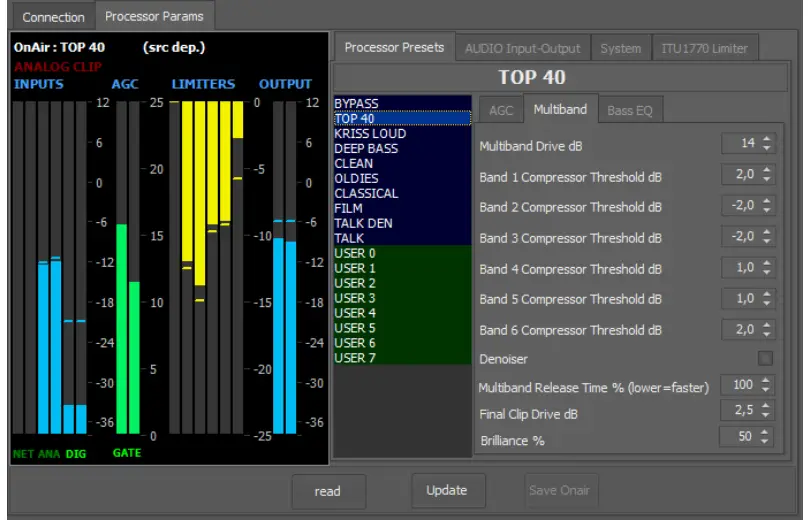Image resolution: width=808 pixels, height=520 pixels.
Task: Click the Update button
Action: [447, 490]
